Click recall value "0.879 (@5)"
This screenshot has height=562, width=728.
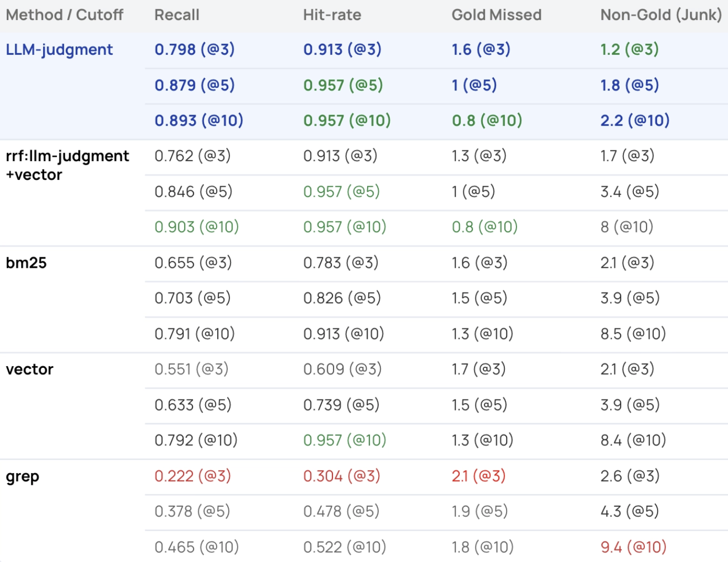195,85
